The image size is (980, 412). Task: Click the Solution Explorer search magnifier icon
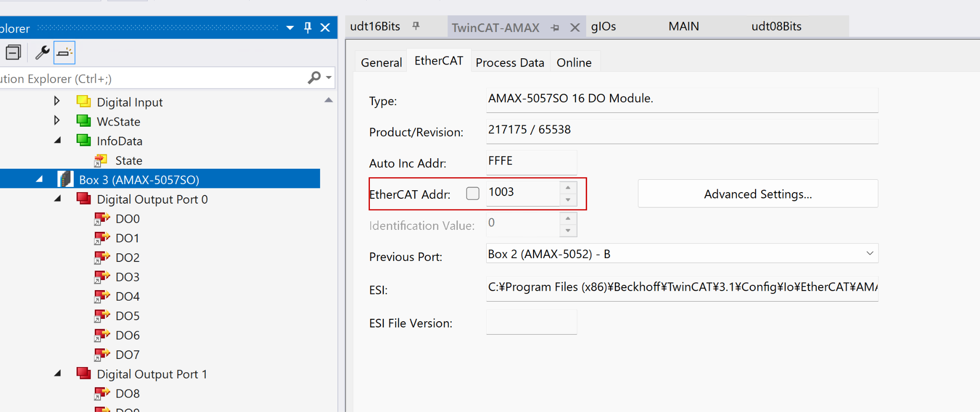pyautogui.click(x=314, y=77)
